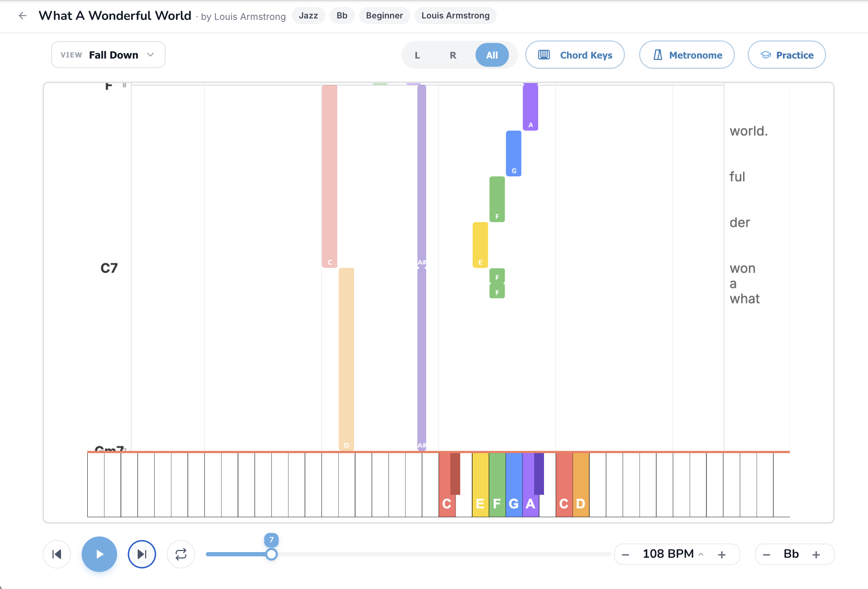
Task: Increase the BPM tempo
Action: [x=721, y=555]
